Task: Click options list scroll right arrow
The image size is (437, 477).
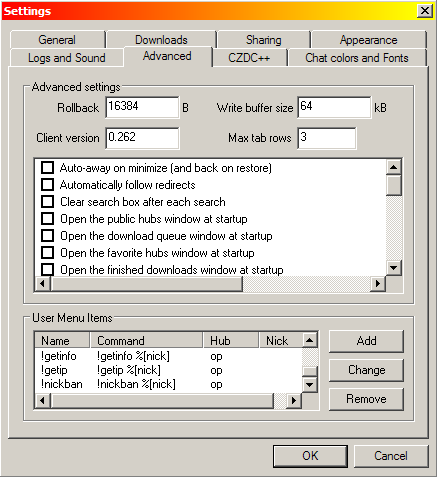Action: 378,284
